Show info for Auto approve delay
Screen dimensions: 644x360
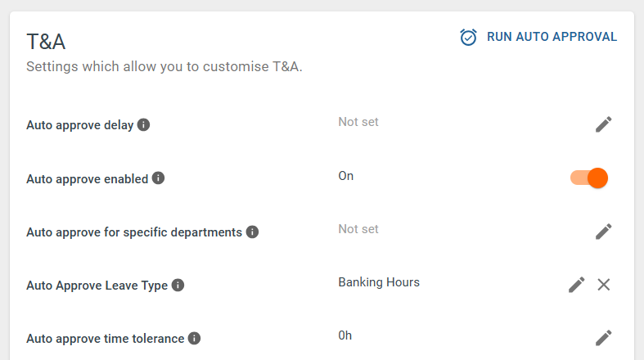tap(143, 124)
